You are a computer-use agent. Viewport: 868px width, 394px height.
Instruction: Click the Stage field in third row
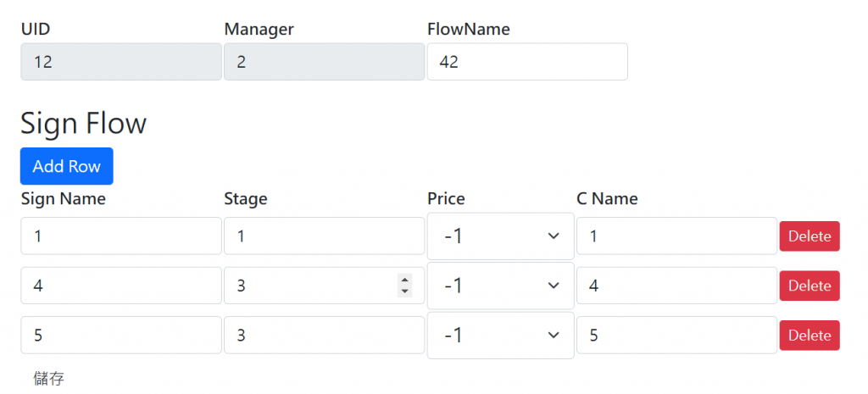pyautogui.click(x=324, y=336)
